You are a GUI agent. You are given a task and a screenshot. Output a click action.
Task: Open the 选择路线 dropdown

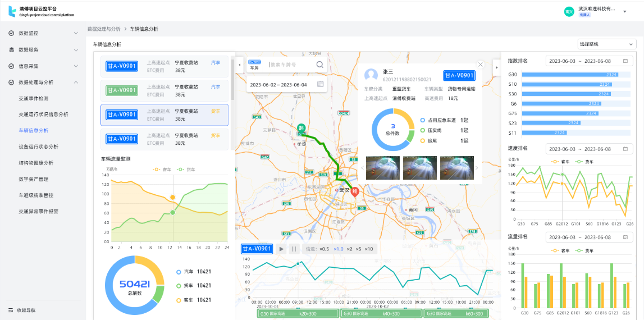click(606, 44)
